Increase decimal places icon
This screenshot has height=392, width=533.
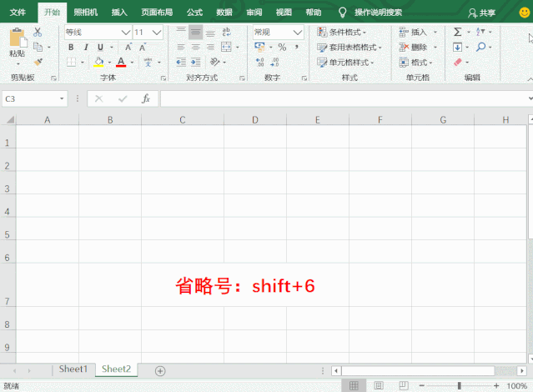(259, 63)
